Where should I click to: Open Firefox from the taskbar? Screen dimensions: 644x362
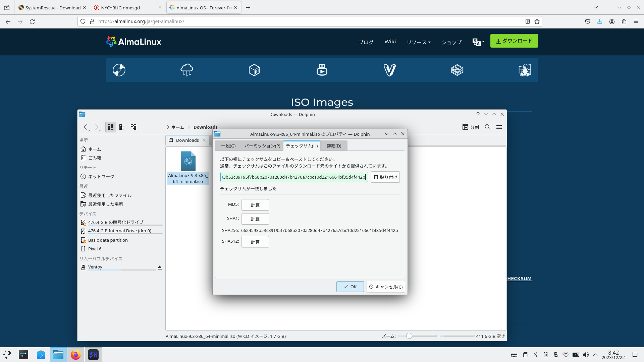[76, 355]
